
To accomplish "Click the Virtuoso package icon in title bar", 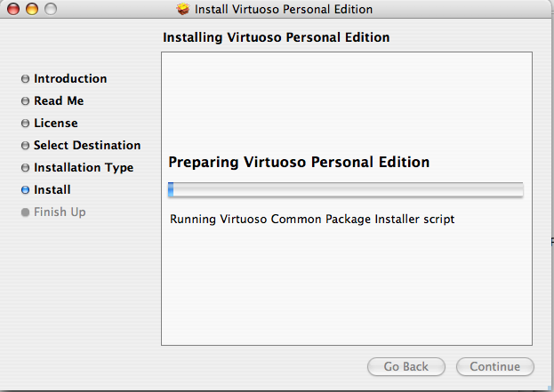I will [x=183, y=9].
